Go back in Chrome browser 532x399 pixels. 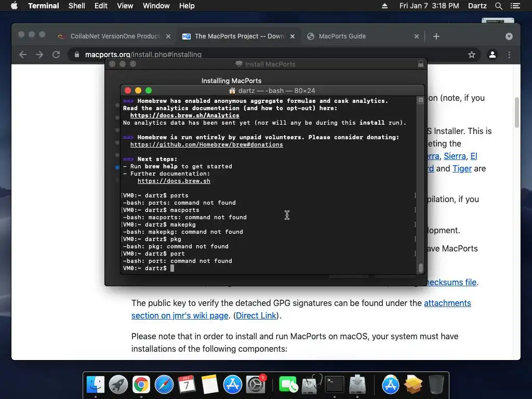point(23,55)
